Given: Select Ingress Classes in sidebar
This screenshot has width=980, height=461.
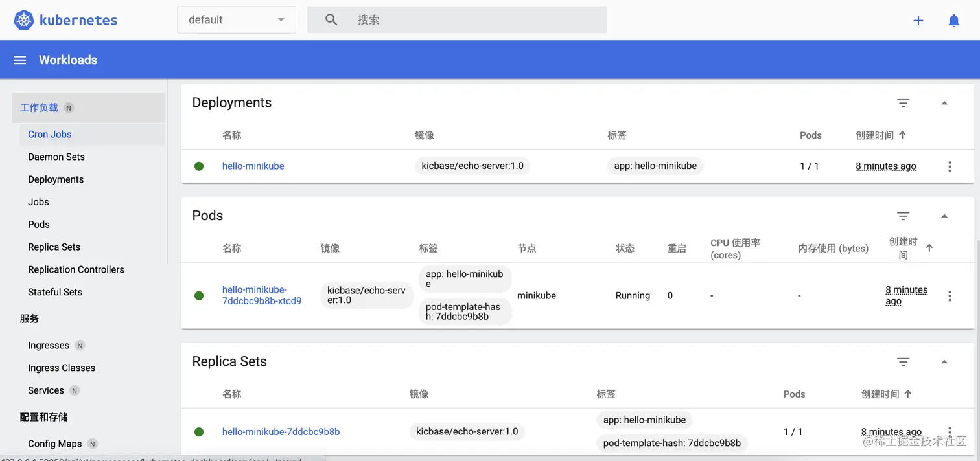Looking at the screenshot, I should click(x=62, y=368).
